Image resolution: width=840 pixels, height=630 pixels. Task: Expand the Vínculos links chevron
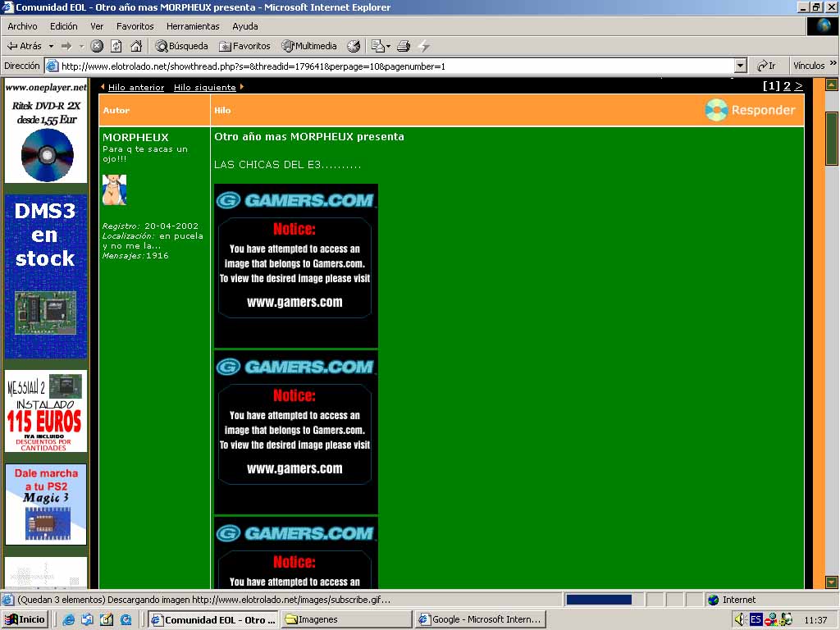(833, 63)
